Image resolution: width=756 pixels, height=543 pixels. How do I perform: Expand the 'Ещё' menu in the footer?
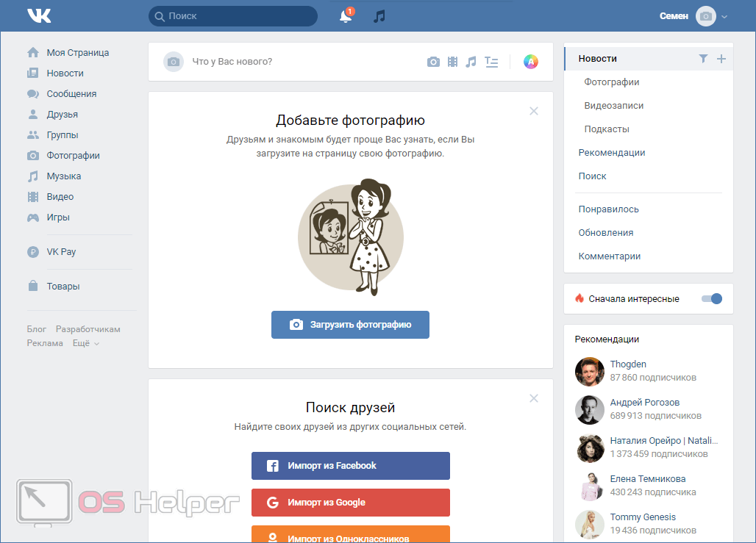(x=85, y=343)
